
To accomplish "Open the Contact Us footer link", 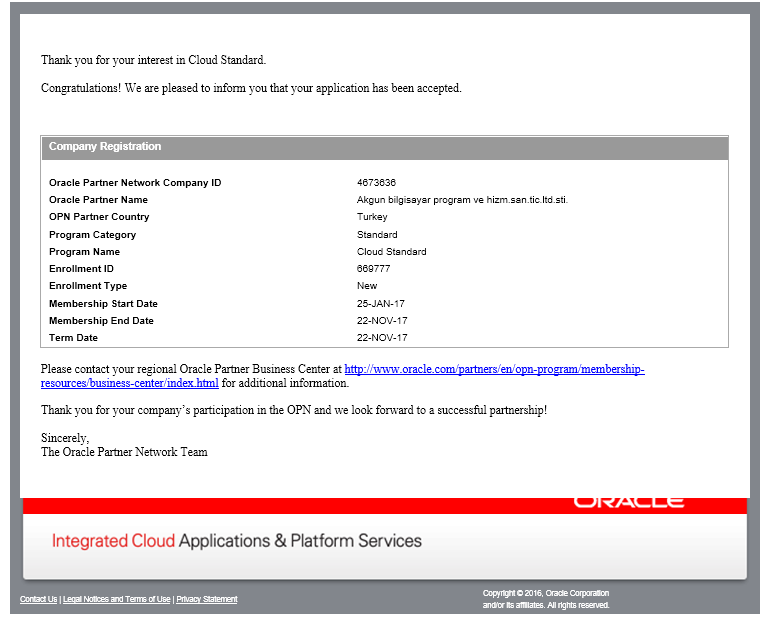I will (x=38, y=599).
